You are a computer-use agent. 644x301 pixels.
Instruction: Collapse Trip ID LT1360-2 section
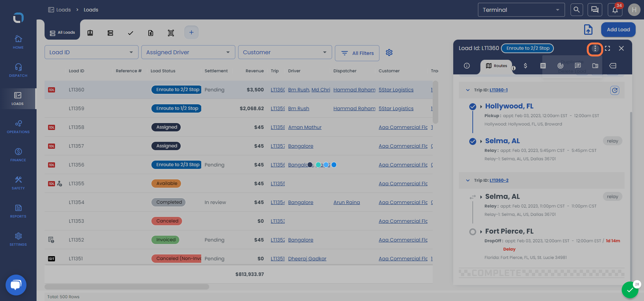click(x=468, y=180)
